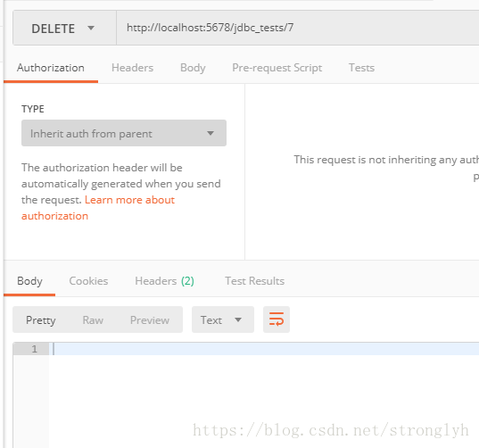Viewport: 479px width, 448px height.
Task: Click the TYPE label in authorization panel
Action: tap(33, 109)
